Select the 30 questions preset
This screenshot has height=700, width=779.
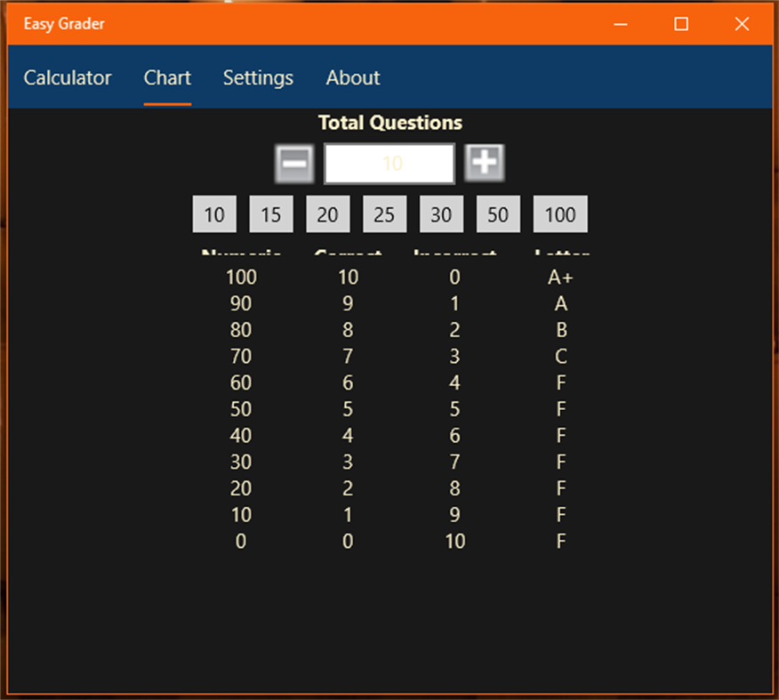pyautogui.click(x=441, y=213)
